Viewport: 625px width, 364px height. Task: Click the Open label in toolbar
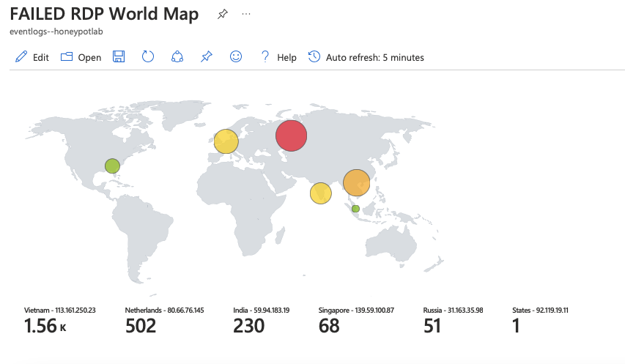(x=89, y=58)
